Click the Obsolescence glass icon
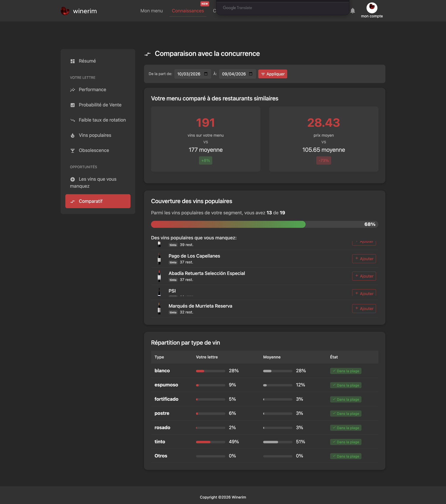The image size is (446, 504). tap(73, 151)
